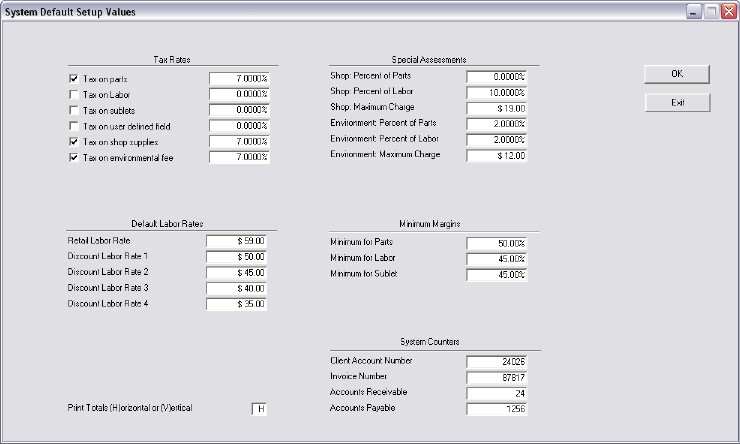Click the Retail Labor Rate field
The width and height of the screenshot is (740, 444).
237,241
